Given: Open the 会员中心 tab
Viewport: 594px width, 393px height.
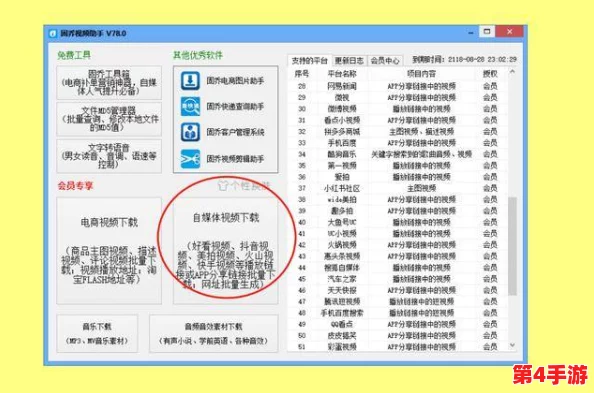Looking at the screenshot, I should (x=385, y=61).
